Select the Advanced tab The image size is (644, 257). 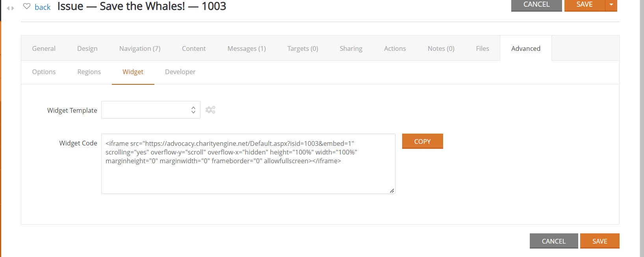pyautogui.click(x=526, y=48)
